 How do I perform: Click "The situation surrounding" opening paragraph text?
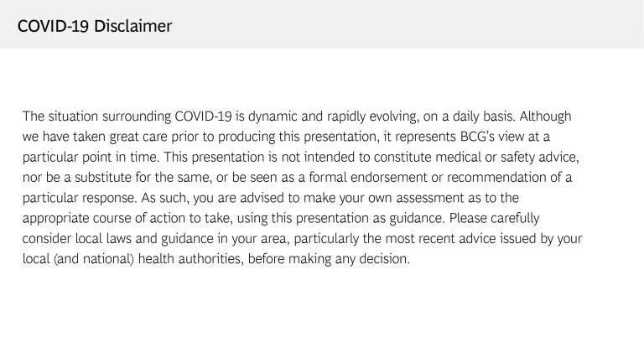pyautogui.click(x=96, y=116)
